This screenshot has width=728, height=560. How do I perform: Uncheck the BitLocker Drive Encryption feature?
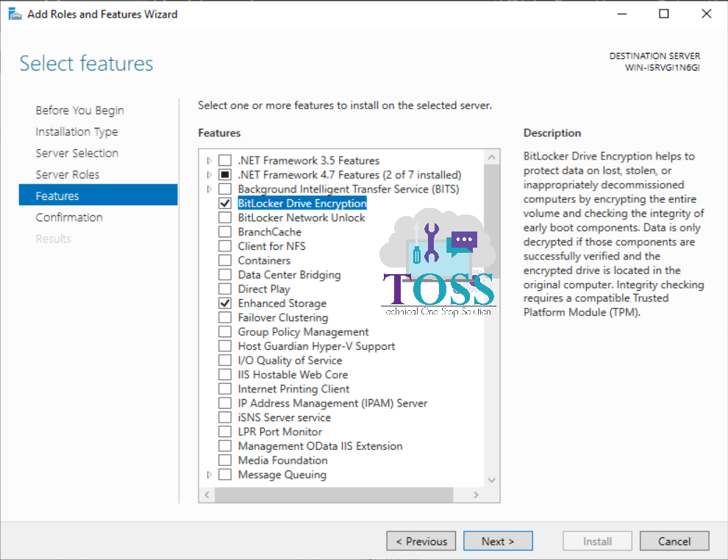(225, 203)
